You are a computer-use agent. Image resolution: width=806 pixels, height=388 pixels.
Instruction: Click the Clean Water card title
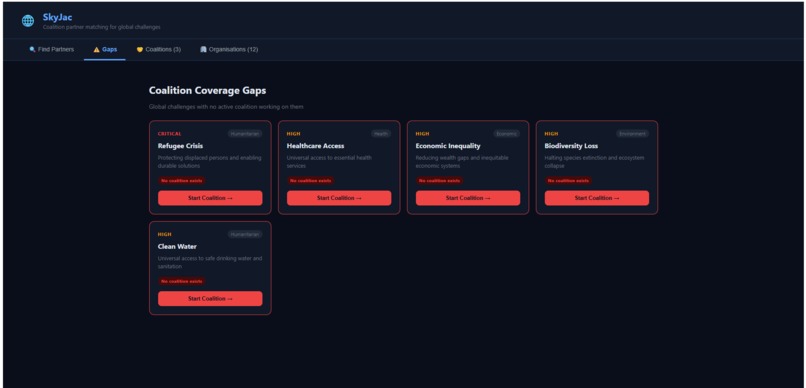(177, 247)
